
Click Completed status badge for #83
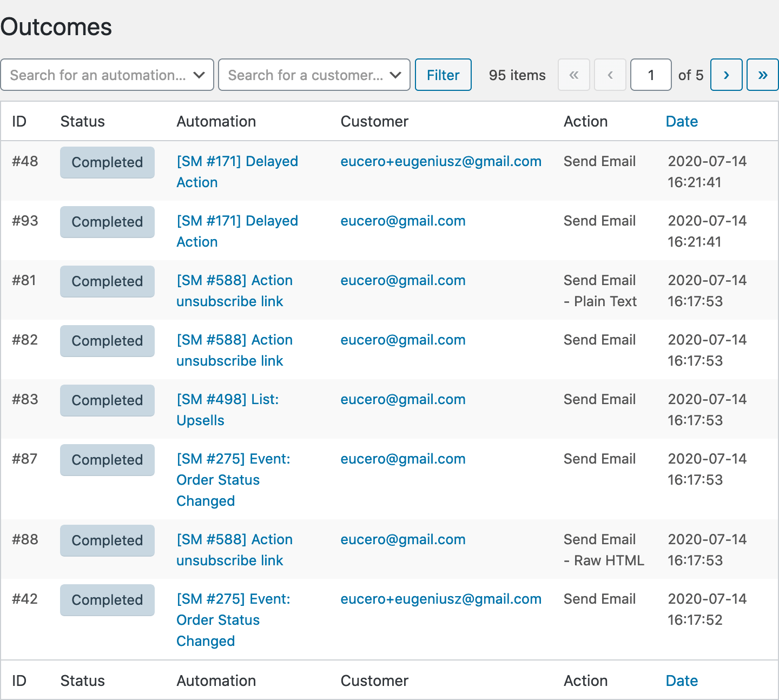click(107, 400)
